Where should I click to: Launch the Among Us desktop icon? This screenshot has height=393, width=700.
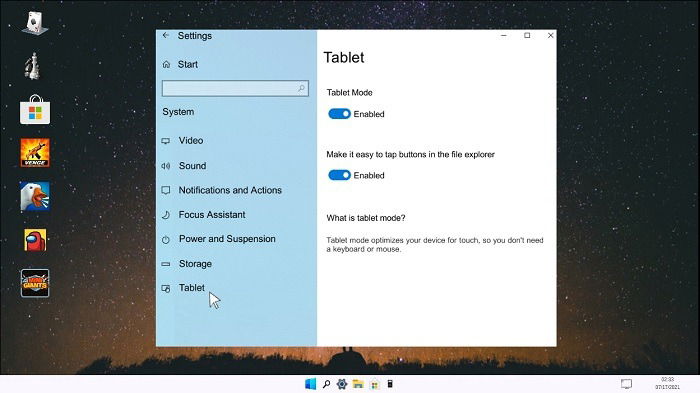coord(35,240)
